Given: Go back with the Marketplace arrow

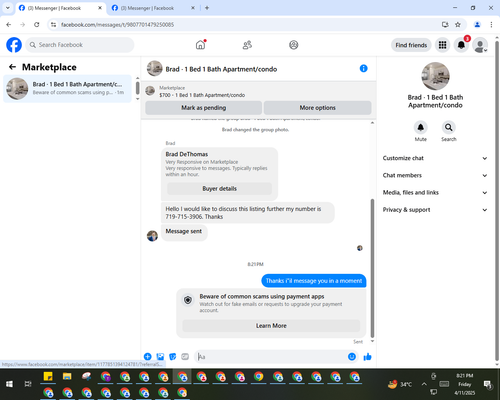Looking at the screenshot, I should coord(12,67).
